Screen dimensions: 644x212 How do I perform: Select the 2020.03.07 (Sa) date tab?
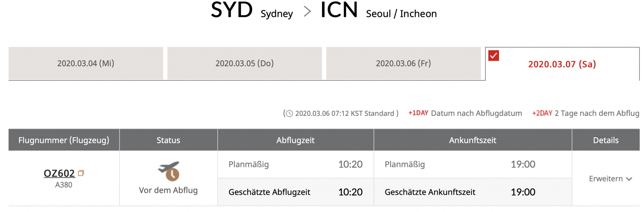coord(562,64)
